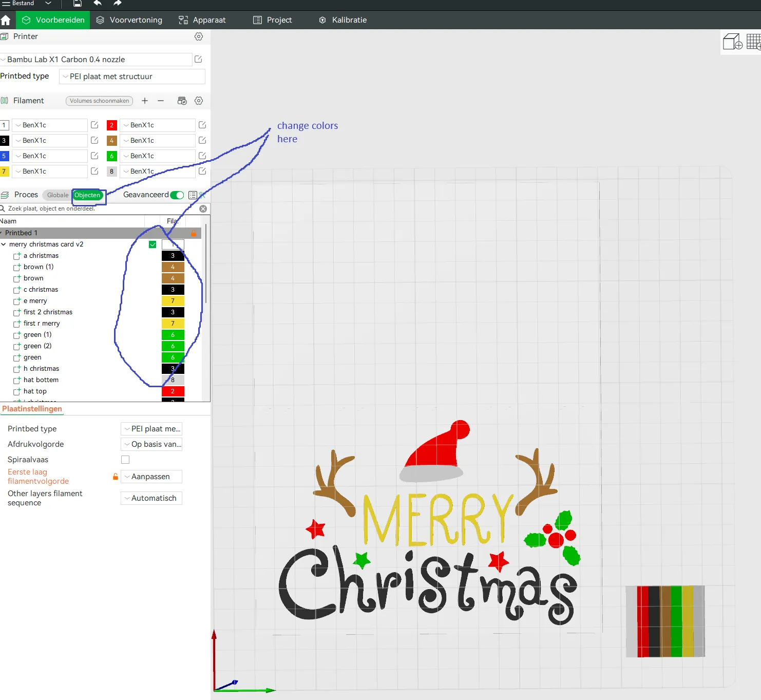Open printer settings gear icon
Viewport: 761px width, 700px height.
click(x=199, y=36)
